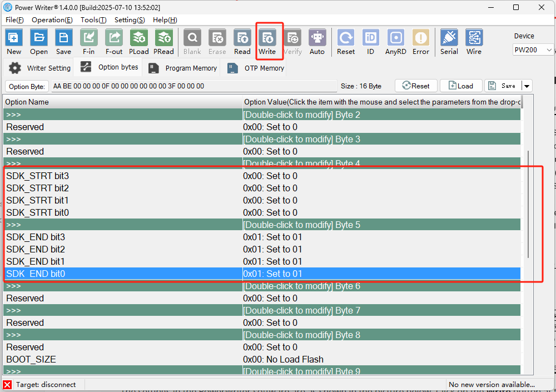Open the Serial port tool
556x392 pixels.
pos(449,42)
